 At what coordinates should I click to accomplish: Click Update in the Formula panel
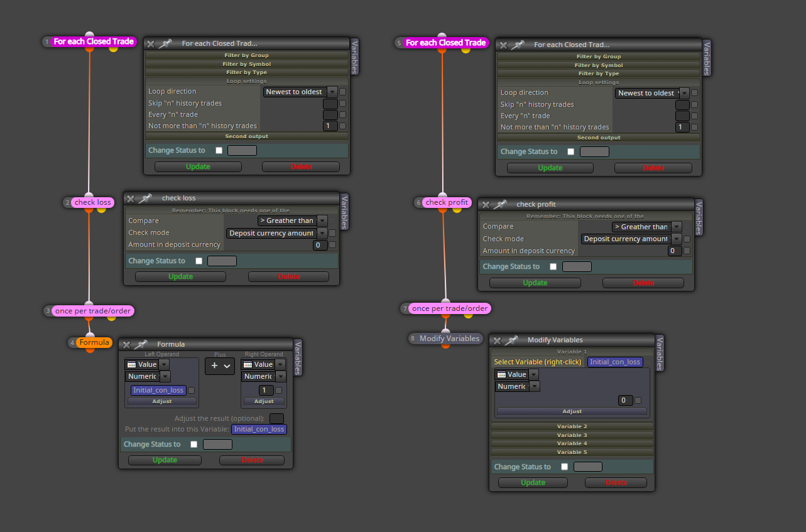click(165, 460)
